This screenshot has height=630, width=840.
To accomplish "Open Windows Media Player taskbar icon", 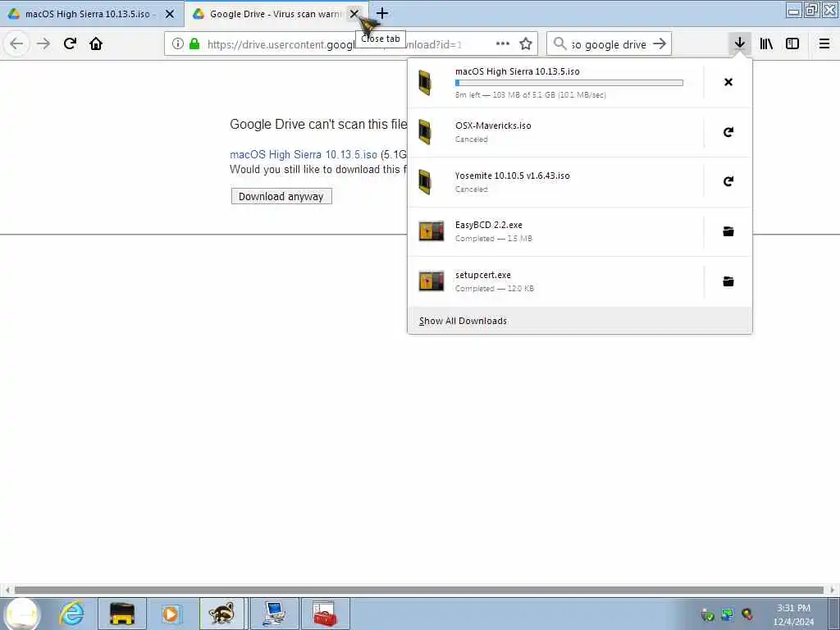I will (x=171, y=614).
